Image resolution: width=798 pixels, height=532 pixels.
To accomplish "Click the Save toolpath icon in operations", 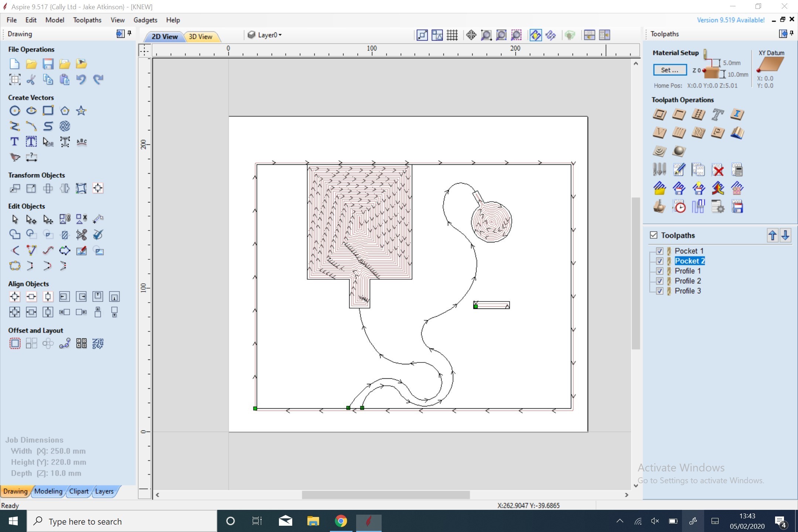I will click(x=737, y=207).
